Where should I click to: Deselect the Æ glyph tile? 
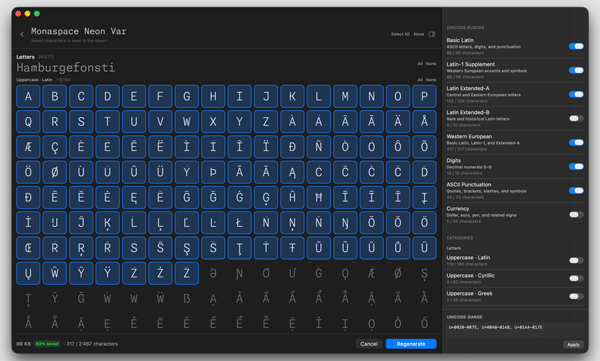[28, 147]
